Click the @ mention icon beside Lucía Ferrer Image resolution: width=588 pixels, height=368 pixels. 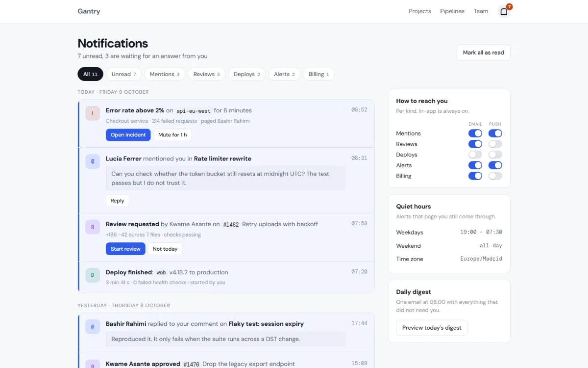[x=93, y=161]
